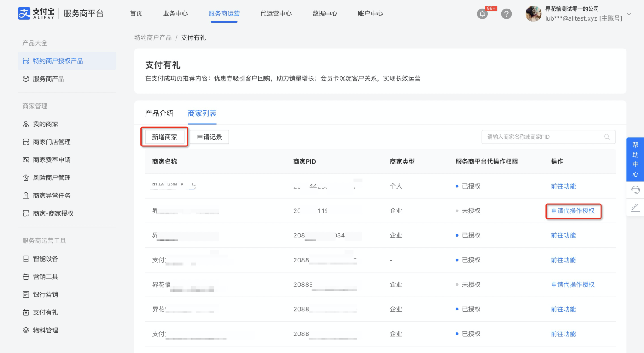The height and width of the screenshot is (353, 644).
Task: Open 业务中心 in top navigation
Action: pos(175,13)
